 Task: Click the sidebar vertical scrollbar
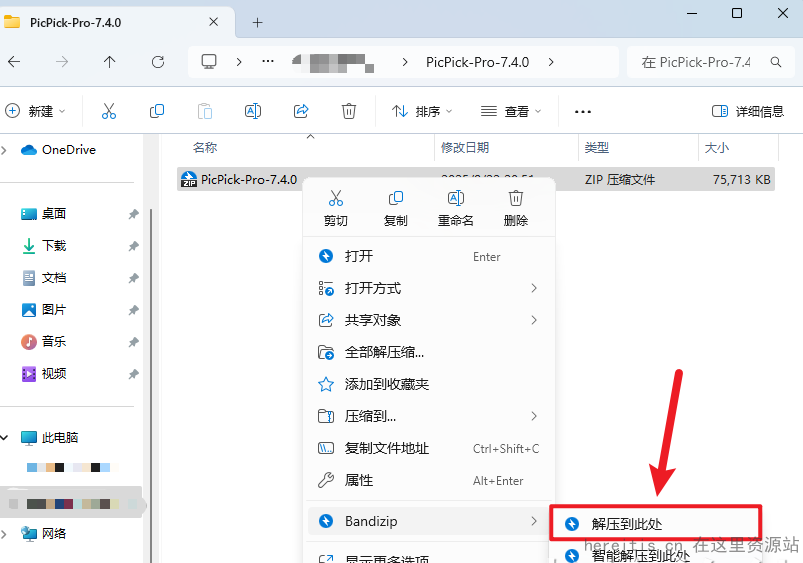pyautogui.click(x=151, y=384)
